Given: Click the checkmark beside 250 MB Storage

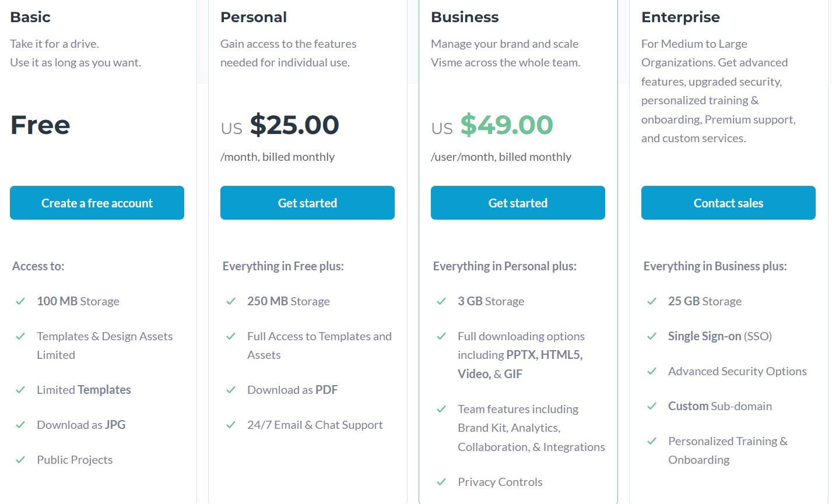Looking at the screenshot, I should (x=231, y=301).
